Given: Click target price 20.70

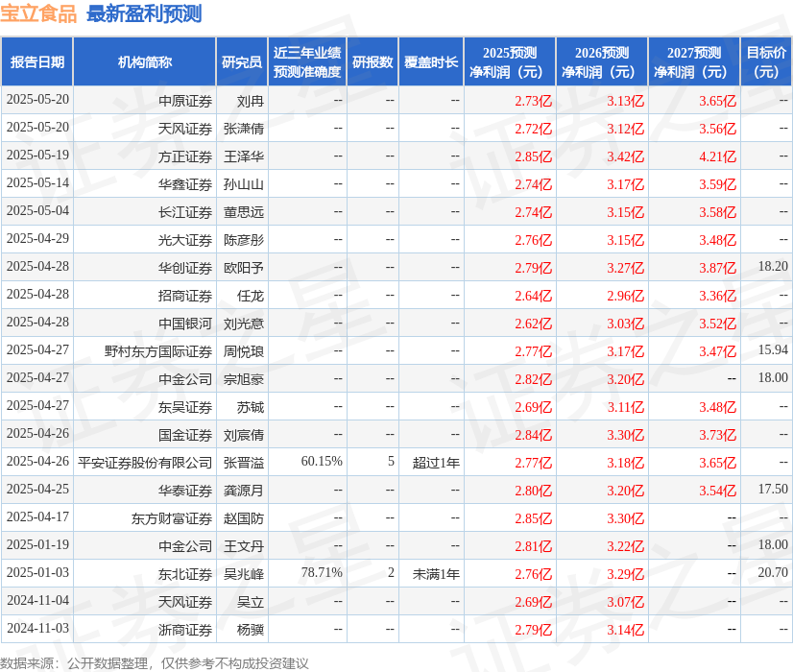Looking at the screenshot, I should tap(773, 572).
